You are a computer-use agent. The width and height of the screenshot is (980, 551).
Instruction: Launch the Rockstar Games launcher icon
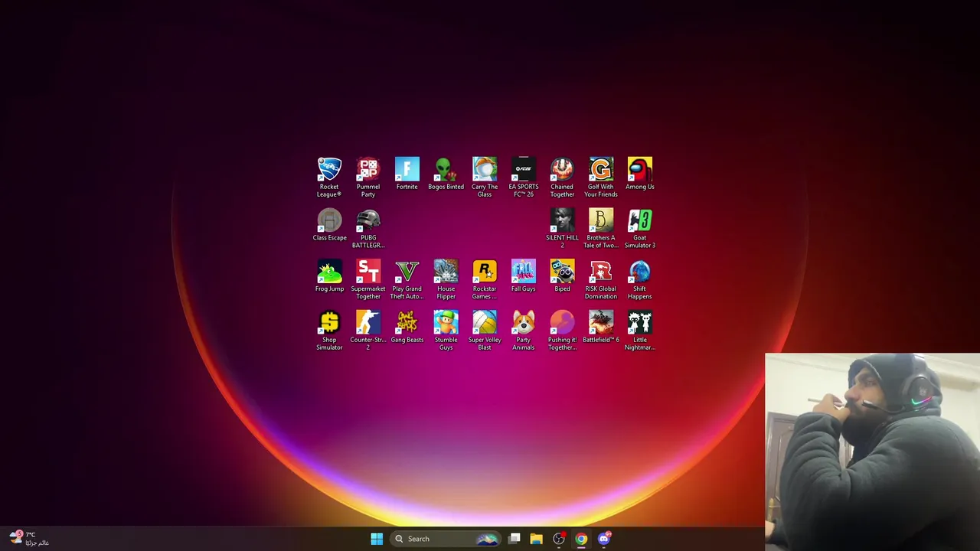[485, 272]
